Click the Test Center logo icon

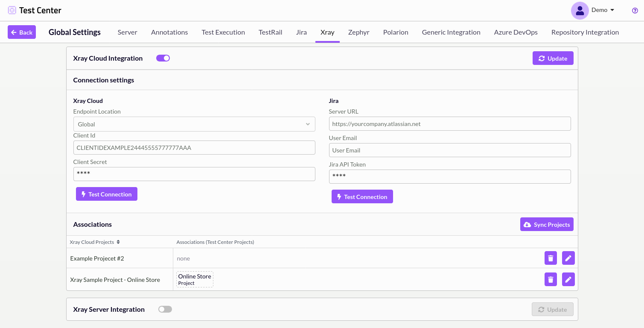click(x=12, y=10)
